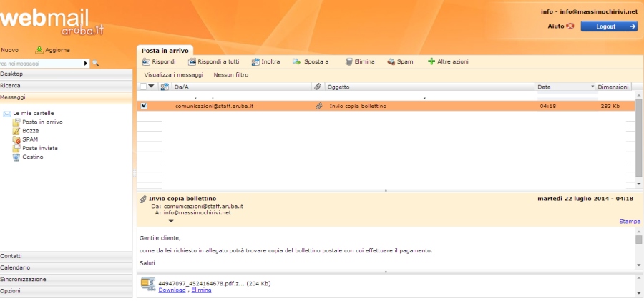Select the Posta inviata folder label

(40, 148)
